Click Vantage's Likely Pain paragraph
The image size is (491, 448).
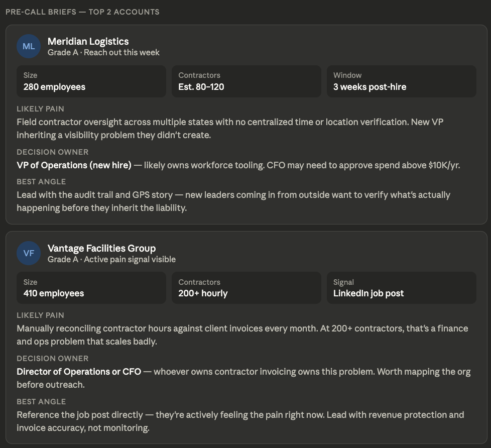coord(242,335)
